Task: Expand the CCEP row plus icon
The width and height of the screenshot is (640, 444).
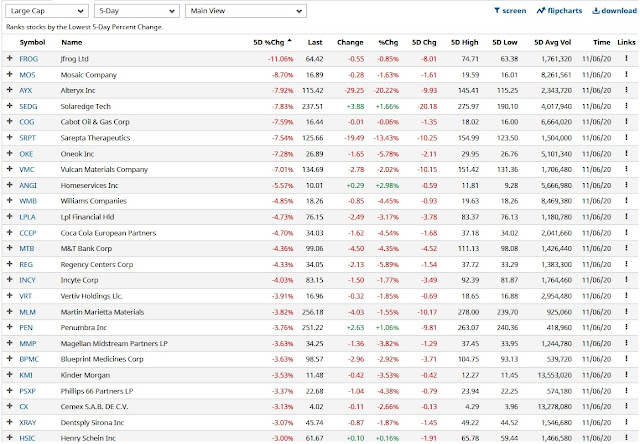Action: click(x=10, y=232)
